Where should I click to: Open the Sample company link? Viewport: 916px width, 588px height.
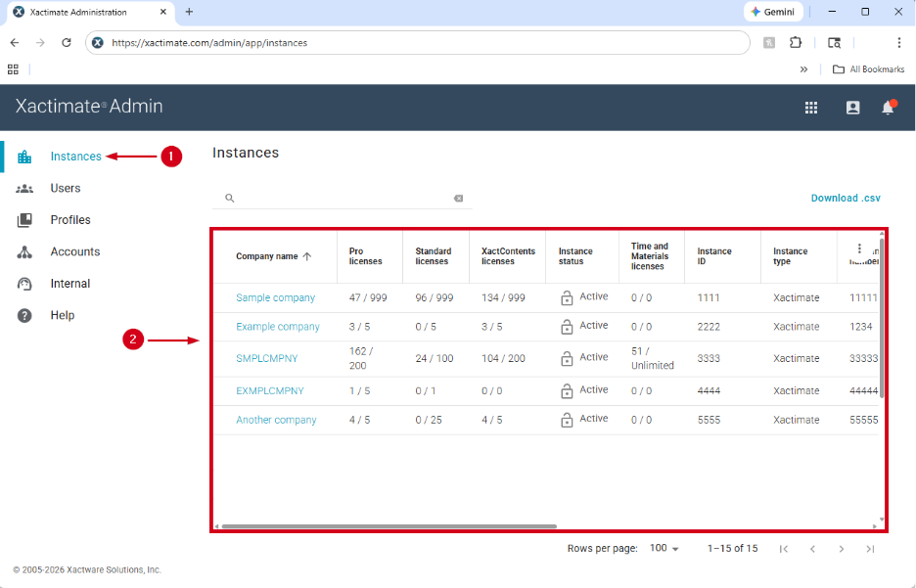pos(275,297)
